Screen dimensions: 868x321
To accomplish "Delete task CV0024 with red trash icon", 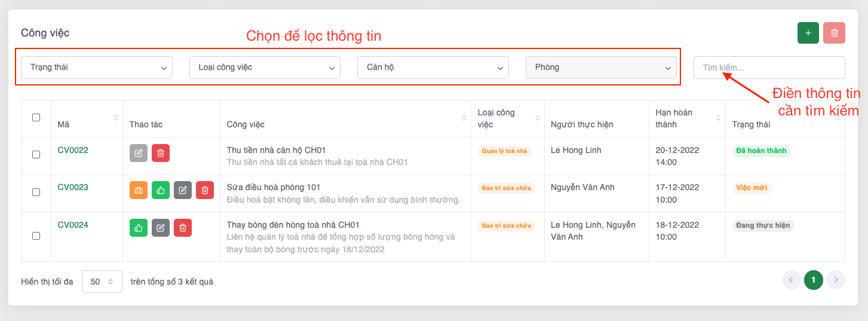I will 183,228.
